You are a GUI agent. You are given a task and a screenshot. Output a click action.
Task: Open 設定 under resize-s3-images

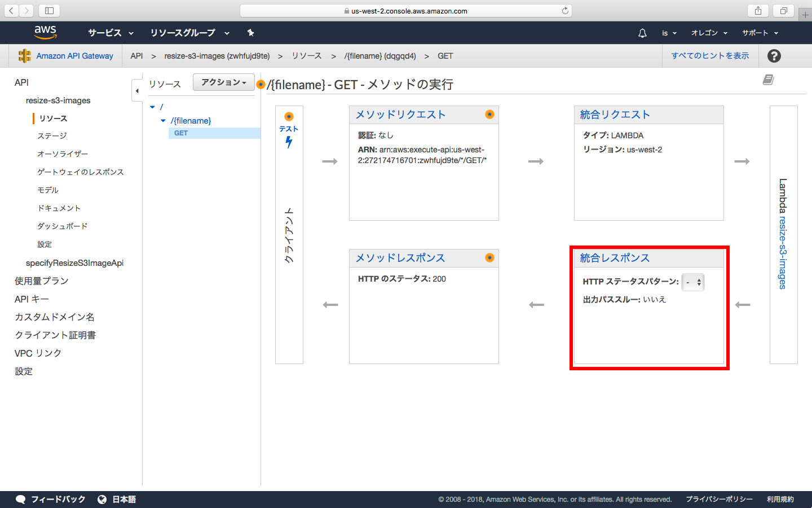pyautogui.click(x=45, y=244)
